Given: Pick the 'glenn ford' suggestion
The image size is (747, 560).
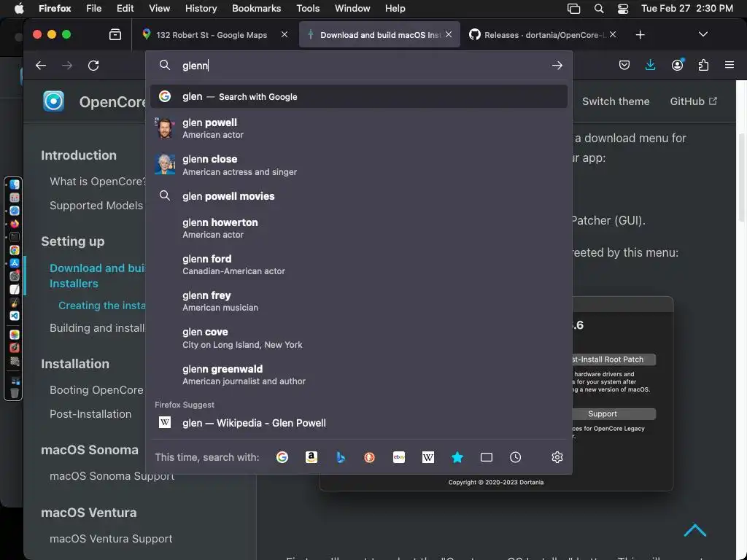Looking at the screenshot, I should click(x=359, y=264).
